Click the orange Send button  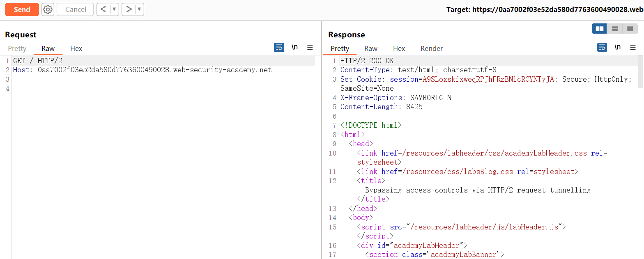pos(22,9)
